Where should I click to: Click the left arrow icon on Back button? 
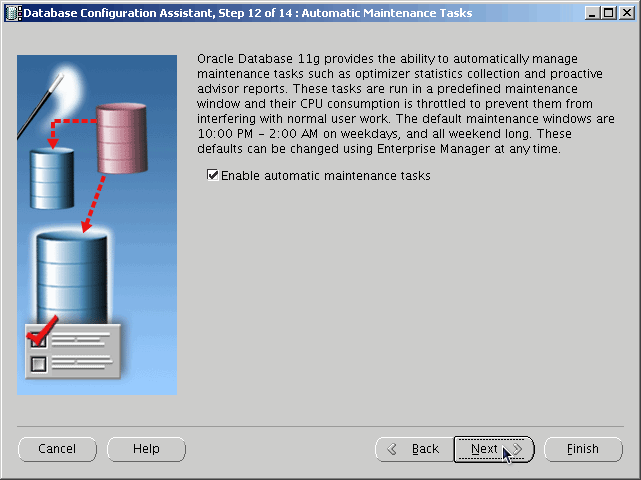pos(393,449)
